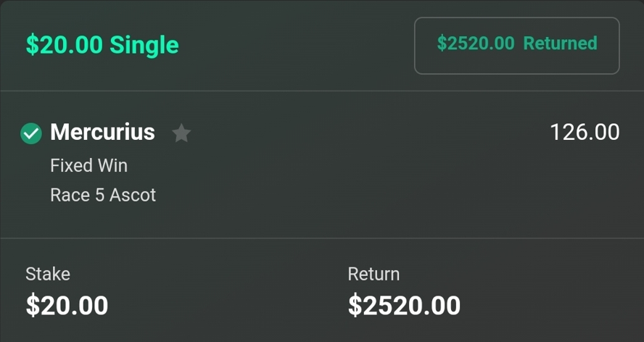Open the Mercurius runner name
The height and width of the screenshot is (342, 644).
[102, 133]
